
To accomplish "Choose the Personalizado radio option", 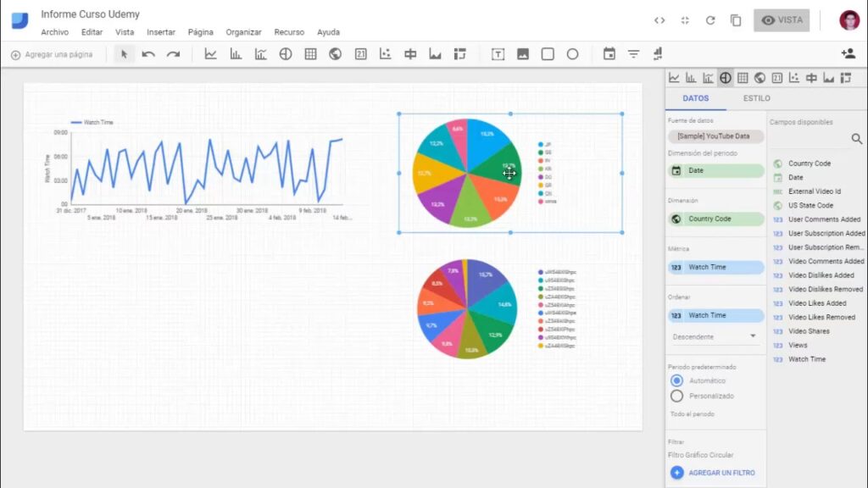I will [x=676, y=396].
